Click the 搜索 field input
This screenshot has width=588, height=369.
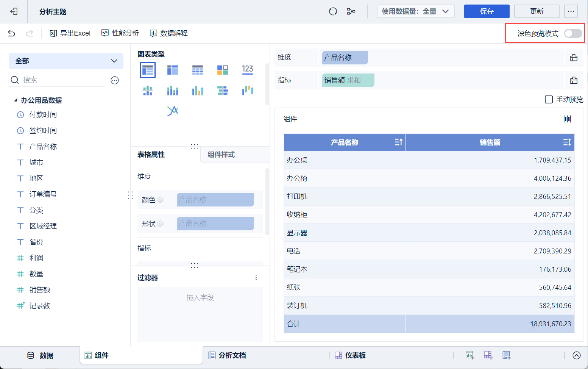(x=61, y=80)
